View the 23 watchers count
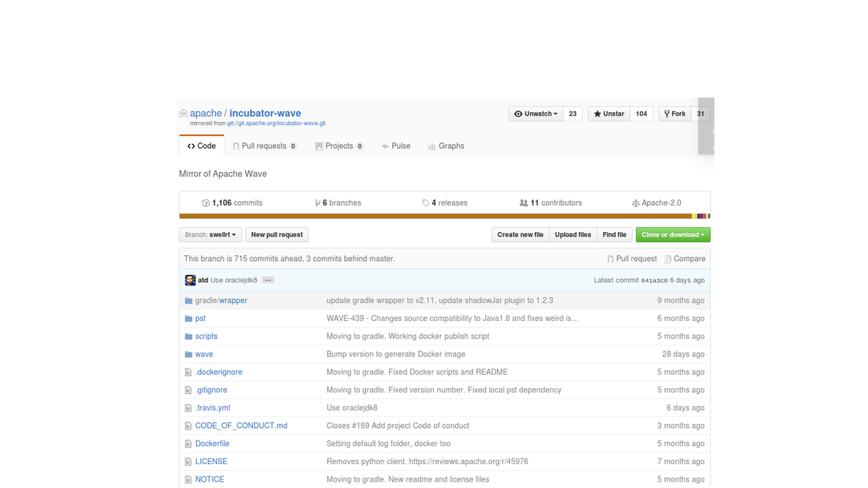Image resolution: width=868 pixels, height=488 pixels. coord(572,114)
